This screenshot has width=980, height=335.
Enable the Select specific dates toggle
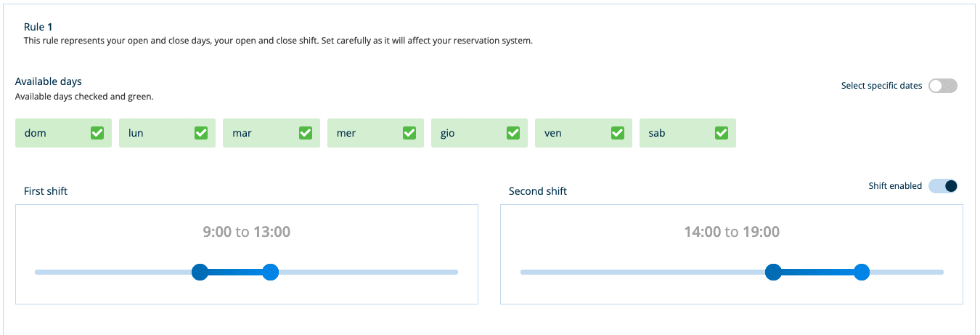943,86
